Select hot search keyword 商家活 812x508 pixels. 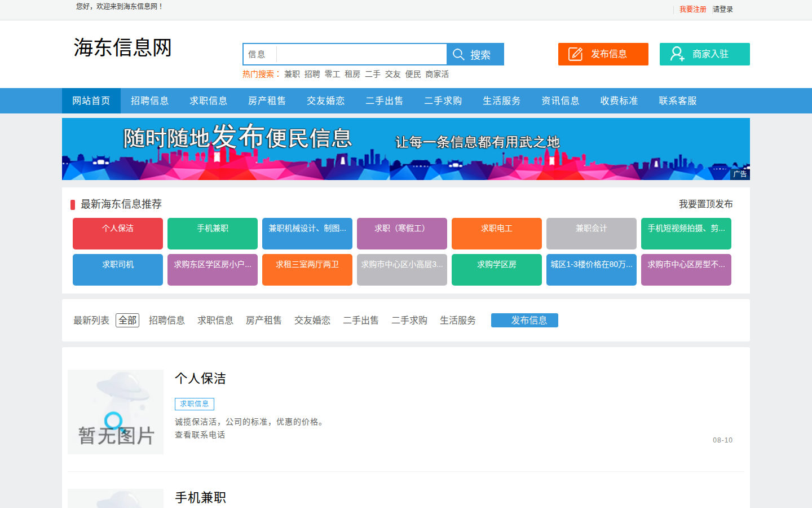click(x=437, y=74)
